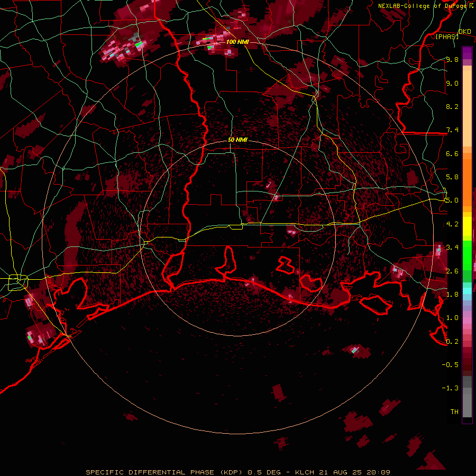Click the 6.6 value on the scale
Viewport: 476px width, 476px height.
pos(452,153)
